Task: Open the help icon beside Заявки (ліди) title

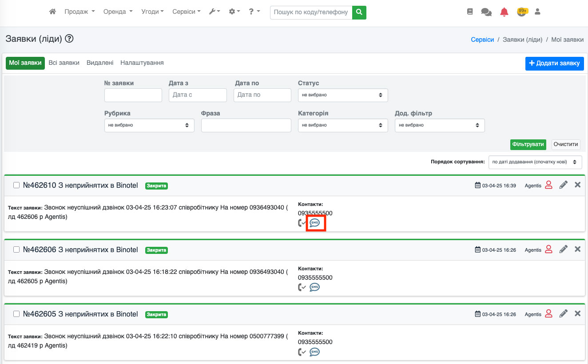Action: click(x=69, y=39)
